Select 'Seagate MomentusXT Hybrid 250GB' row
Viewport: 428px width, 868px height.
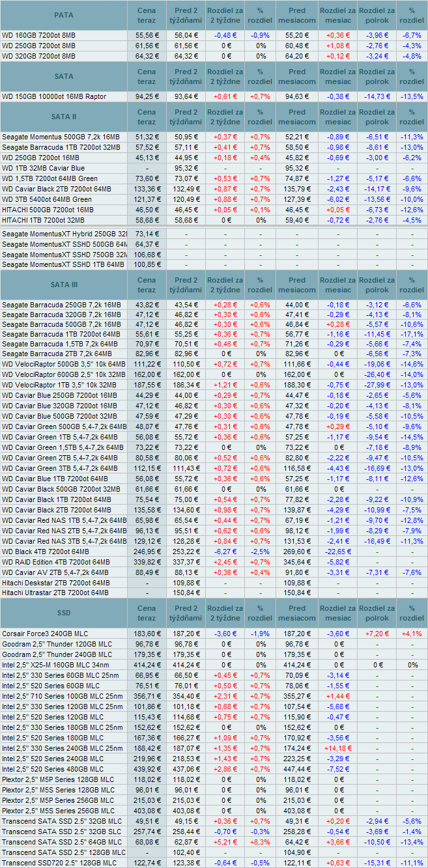(214, 233)
